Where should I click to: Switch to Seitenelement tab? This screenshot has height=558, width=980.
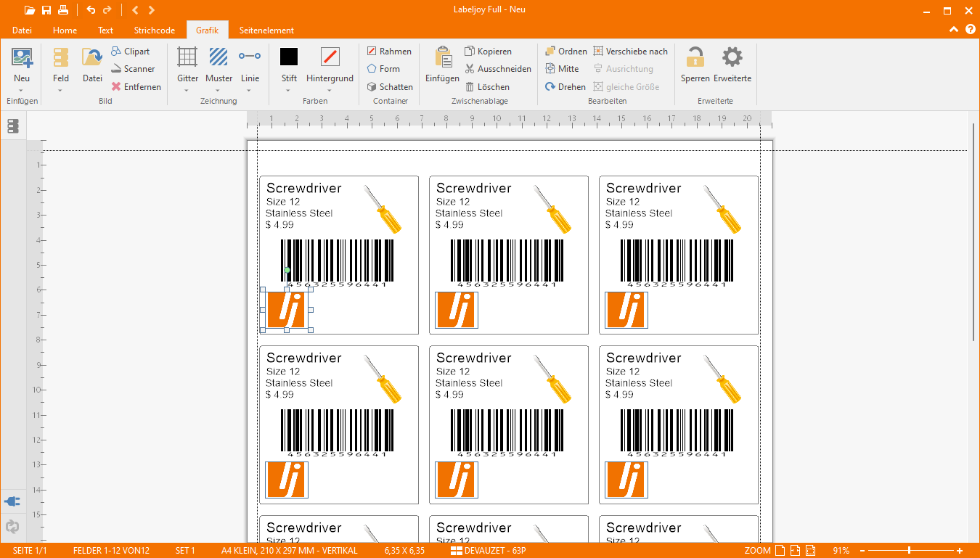(x=266, y=30)
